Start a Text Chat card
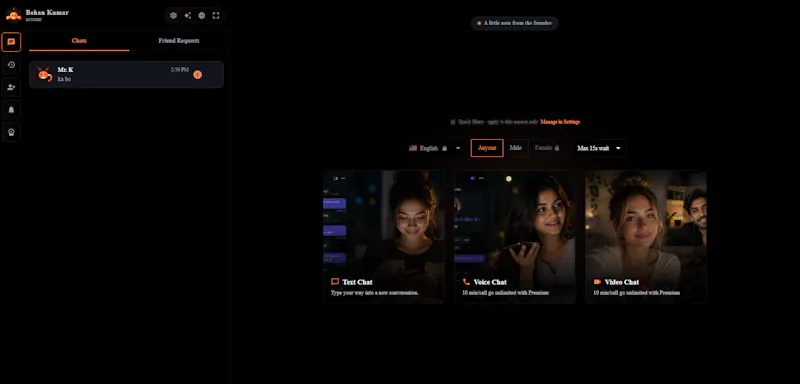 (x=383, y=237)
